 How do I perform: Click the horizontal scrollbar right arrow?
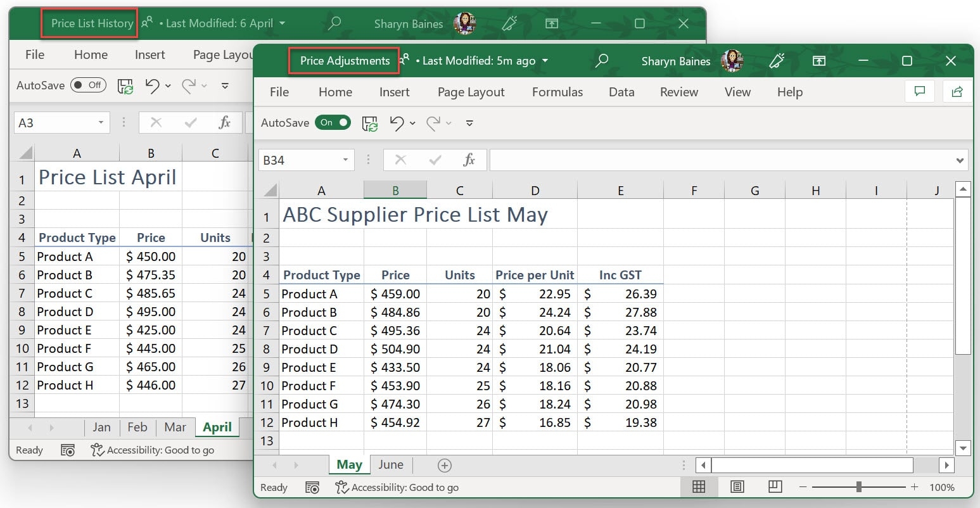point(947,465)
